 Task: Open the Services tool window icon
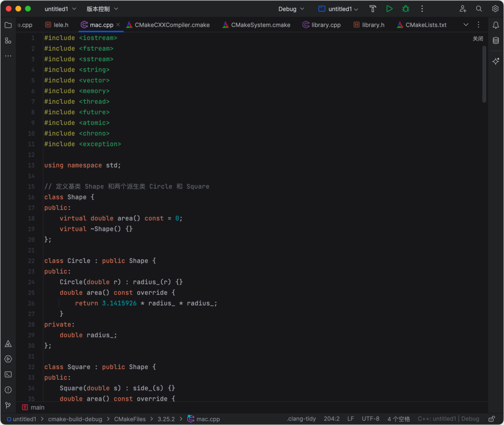tap(8, 359)
